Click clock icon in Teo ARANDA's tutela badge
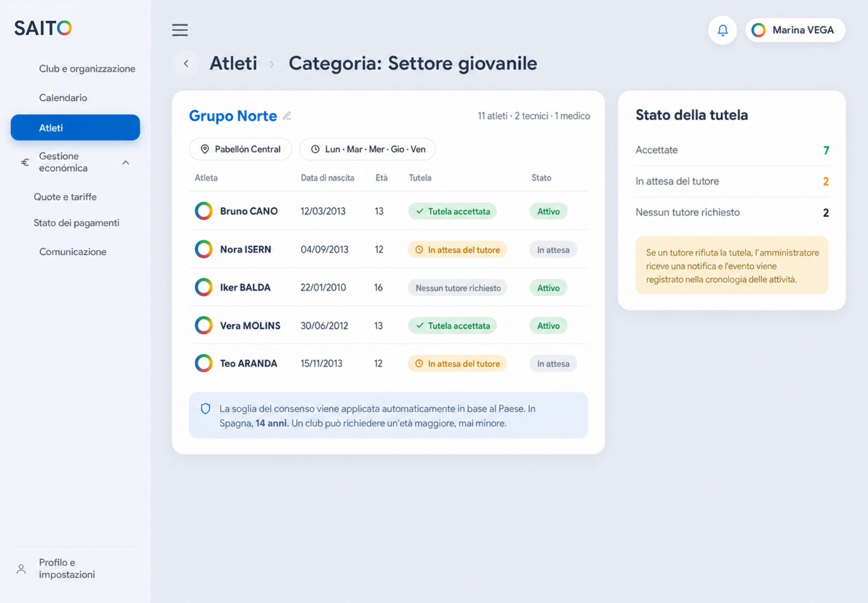This screenshot has height=603, width=868. click(x=419, y=364)
